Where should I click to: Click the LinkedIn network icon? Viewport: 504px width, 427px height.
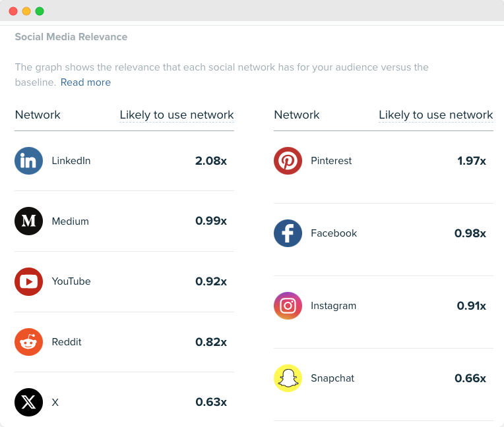click(28, 161)
